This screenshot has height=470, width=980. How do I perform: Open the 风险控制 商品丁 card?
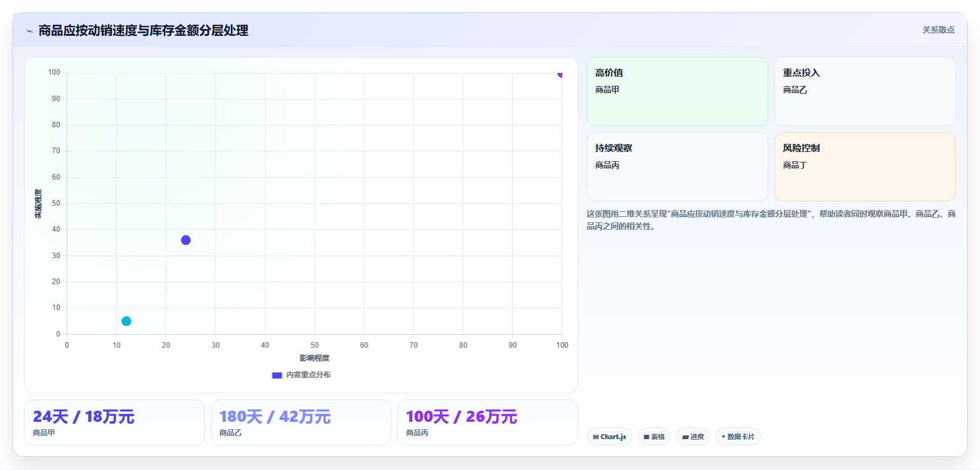pos(865,167)
